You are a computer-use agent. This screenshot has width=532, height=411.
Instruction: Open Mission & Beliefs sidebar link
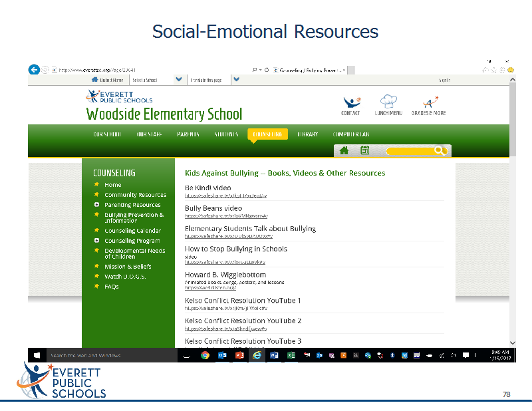[x=128, y=267]
